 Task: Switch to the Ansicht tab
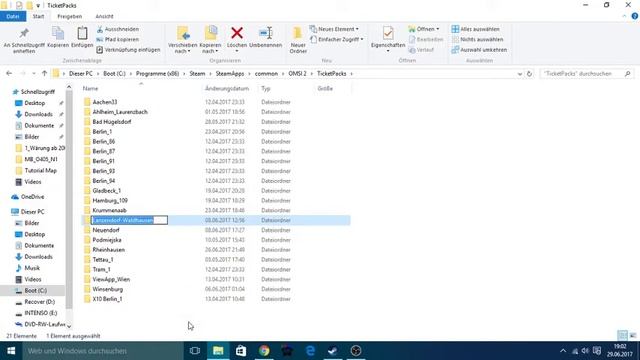click(x=104, y=16)
